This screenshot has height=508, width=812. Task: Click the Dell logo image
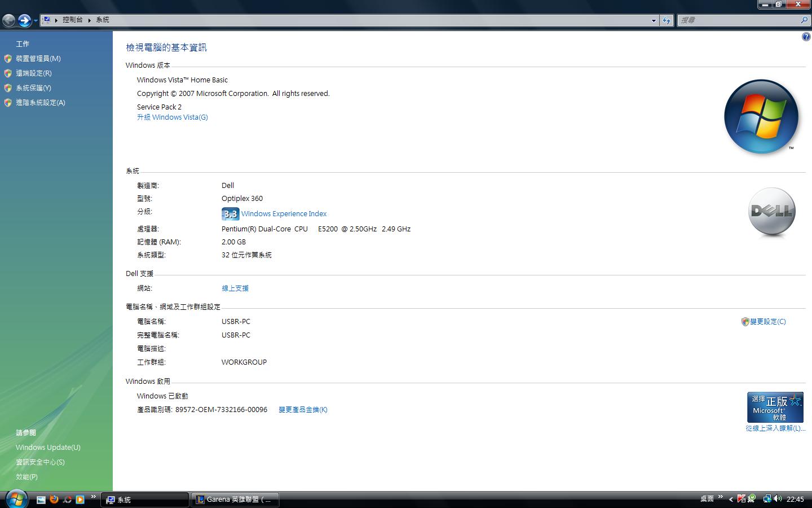pyautogui.click(x=772, y=212)
